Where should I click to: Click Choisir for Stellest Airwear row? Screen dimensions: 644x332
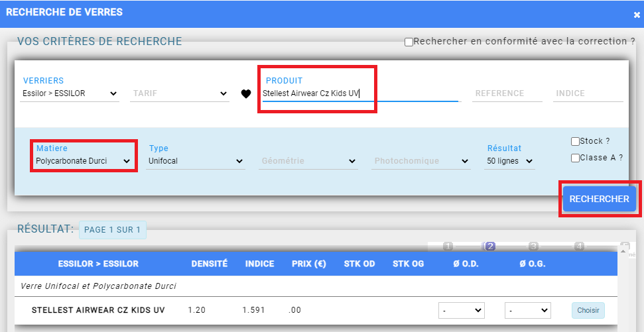point(588,310)
